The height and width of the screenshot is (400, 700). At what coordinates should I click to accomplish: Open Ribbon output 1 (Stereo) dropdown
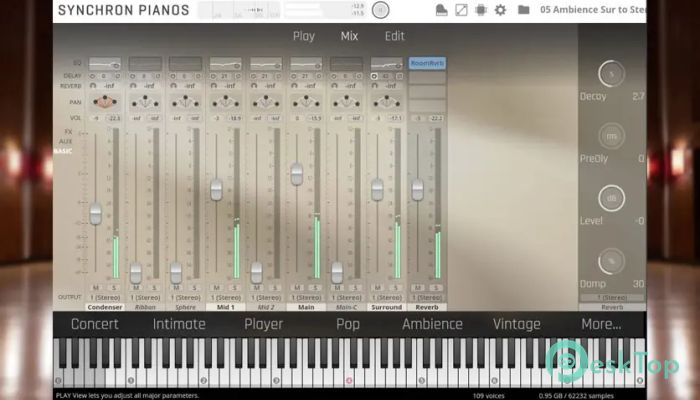pyautogui.click(x=145, y=297)
